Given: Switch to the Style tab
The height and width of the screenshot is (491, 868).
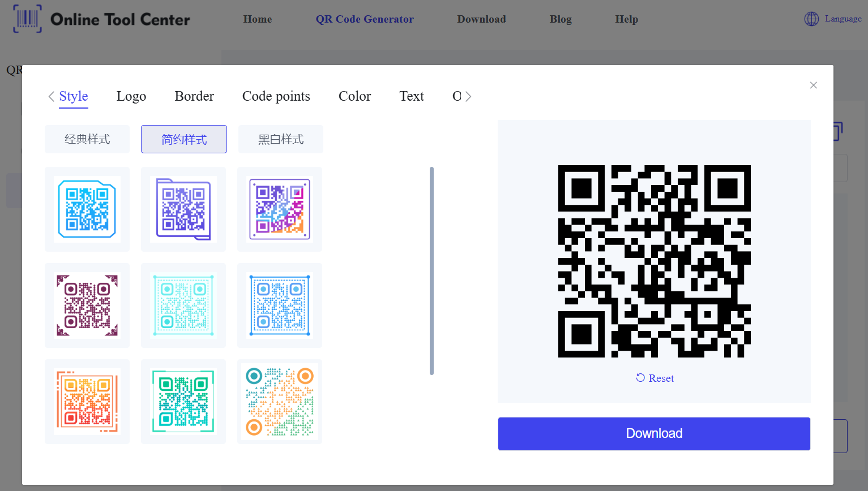Looking at the screenshot, I should click(x=74, y=96).
